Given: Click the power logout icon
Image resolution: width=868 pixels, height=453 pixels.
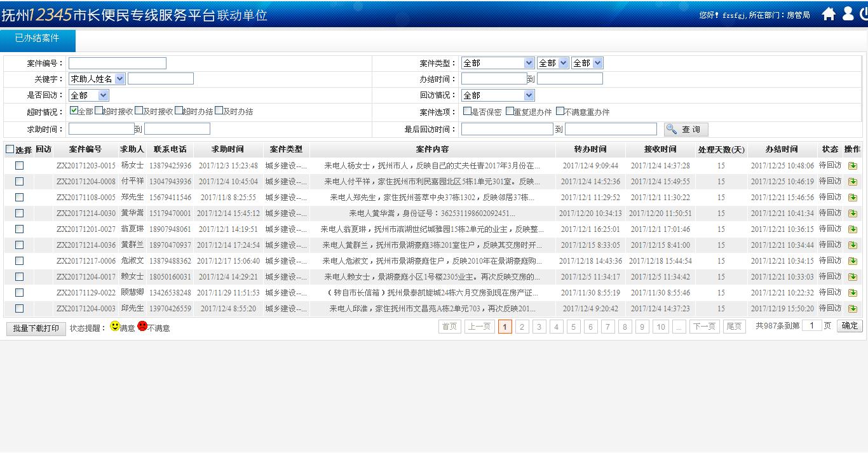Looking at the screenshot, I should (864, 14).
